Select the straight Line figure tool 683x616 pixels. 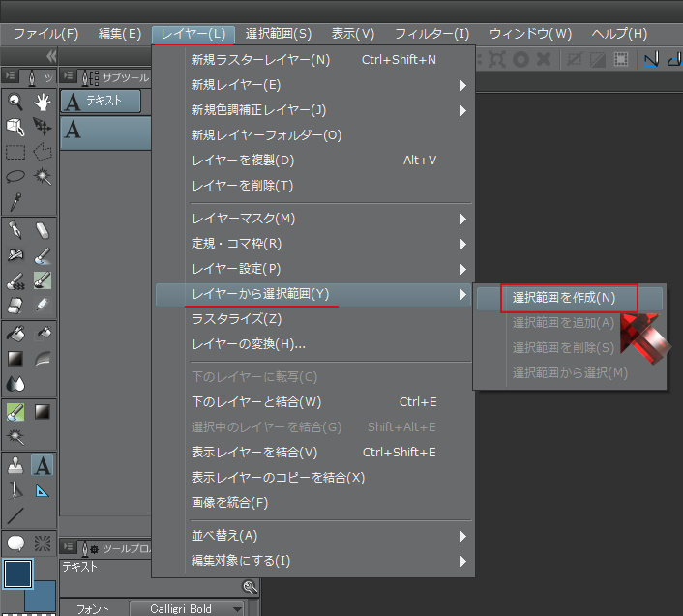pos(15,515)
